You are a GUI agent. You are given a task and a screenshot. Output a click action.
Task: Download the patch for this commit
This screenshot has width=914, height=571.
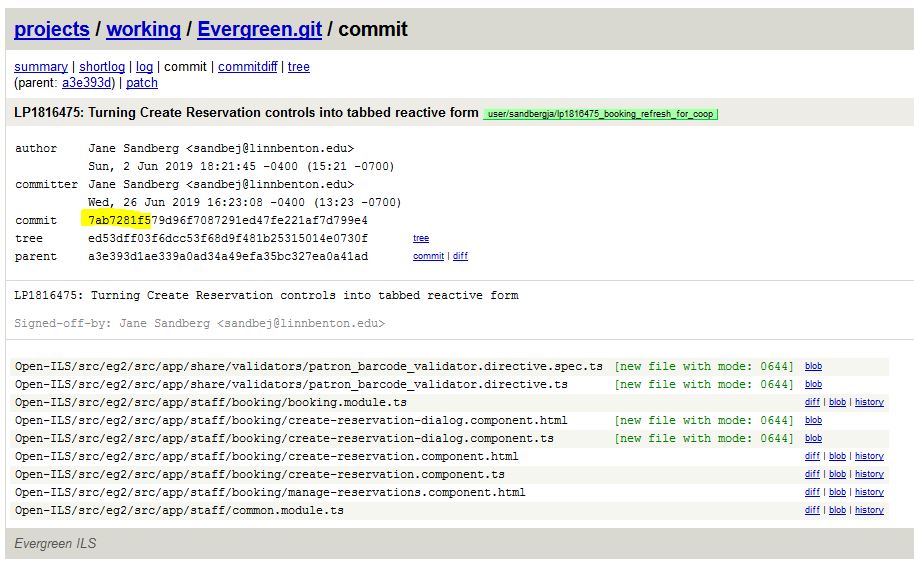pos(142,83)
